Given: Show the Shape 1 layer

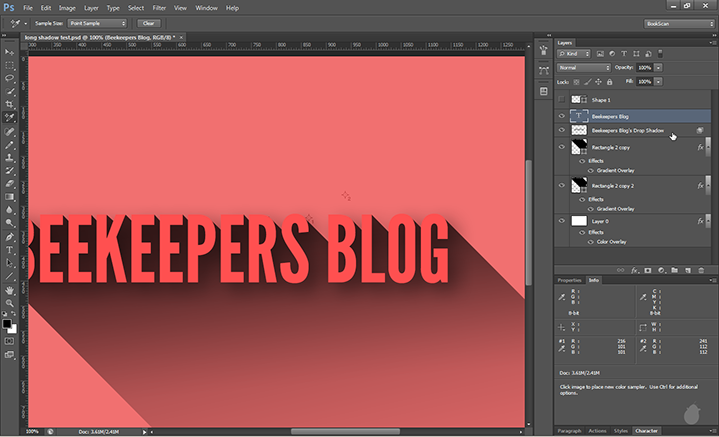Looking at the screenshot, I should point(561,100).
